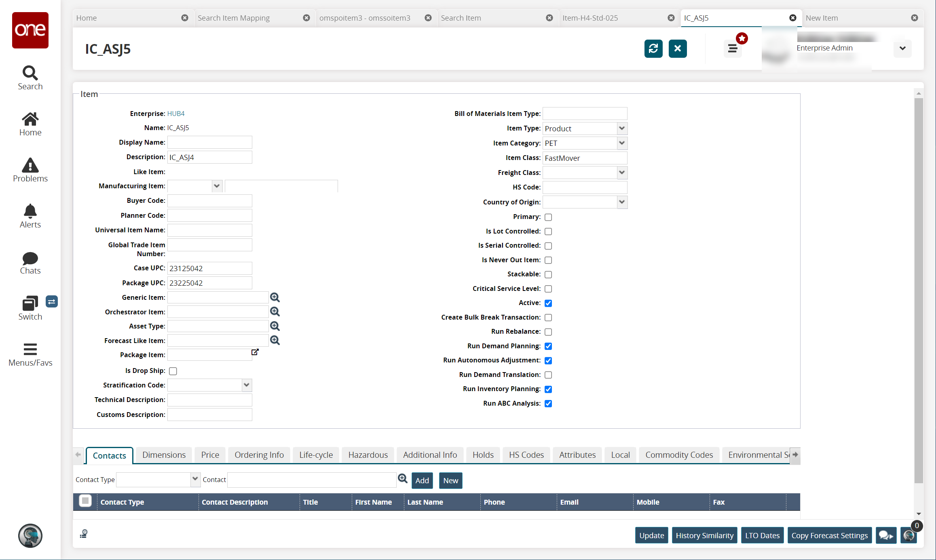Open the Country of Origin dropdown
Image resolution: width=936 pixels, height=560 pixels.
pyautogui.click(x=622, y=202)
